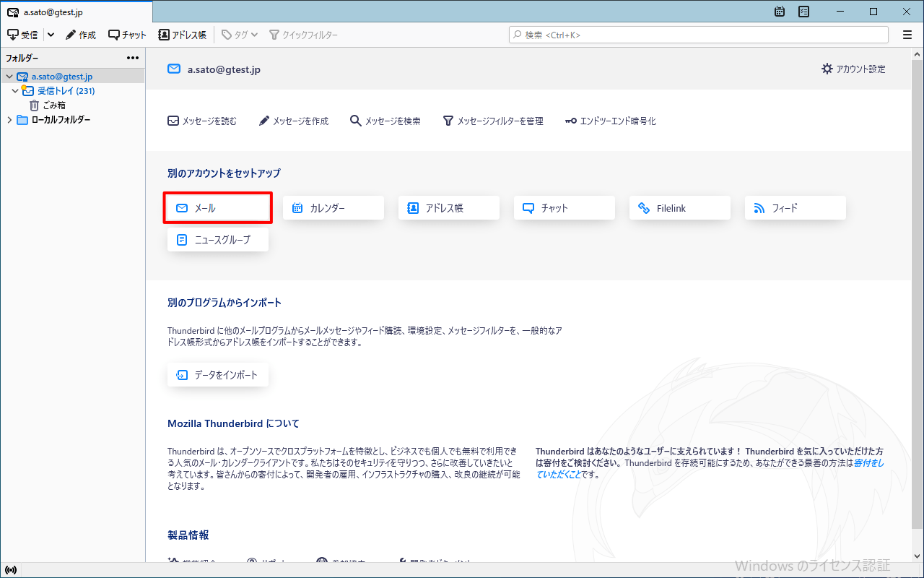Open the dropdown arrow next to 受信
The image size is (924, 578).
click(x=51, y=35)
